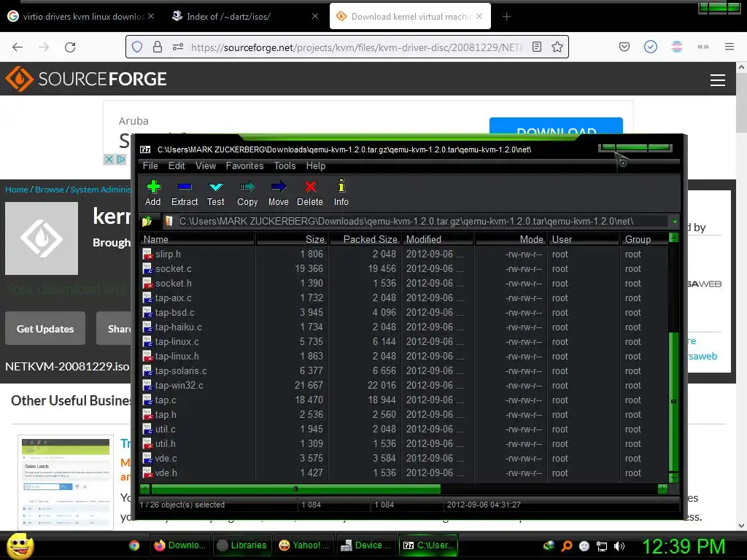Sort by Modified column header
The image size is (747, 560).
[x=438, y=239]
